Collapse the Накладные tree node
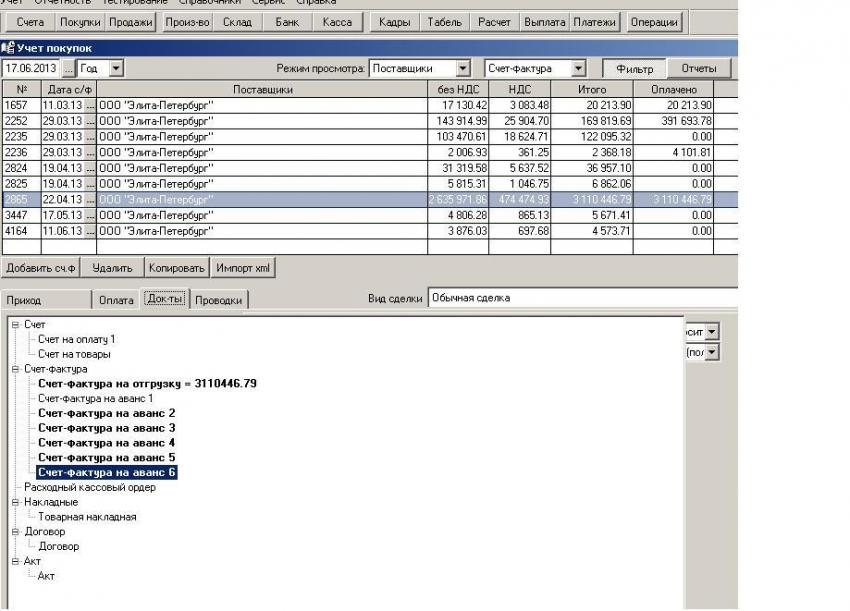 point(15,502)
